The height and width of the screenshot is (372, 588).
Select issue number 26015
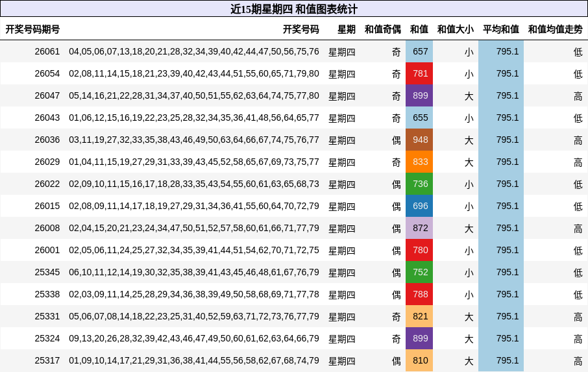pos(47,206)
